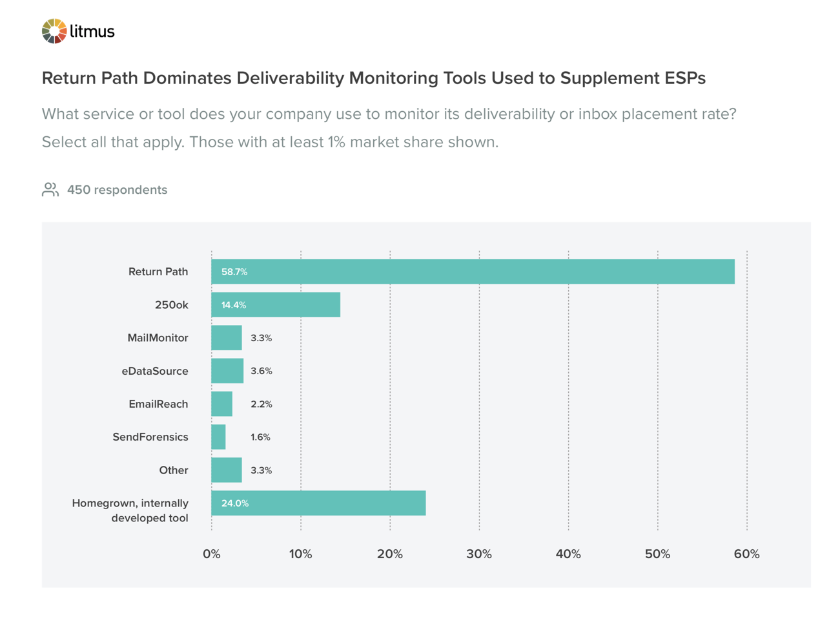
Task: Select the Homegrown tool 24.0% bar
Action: 318,503
